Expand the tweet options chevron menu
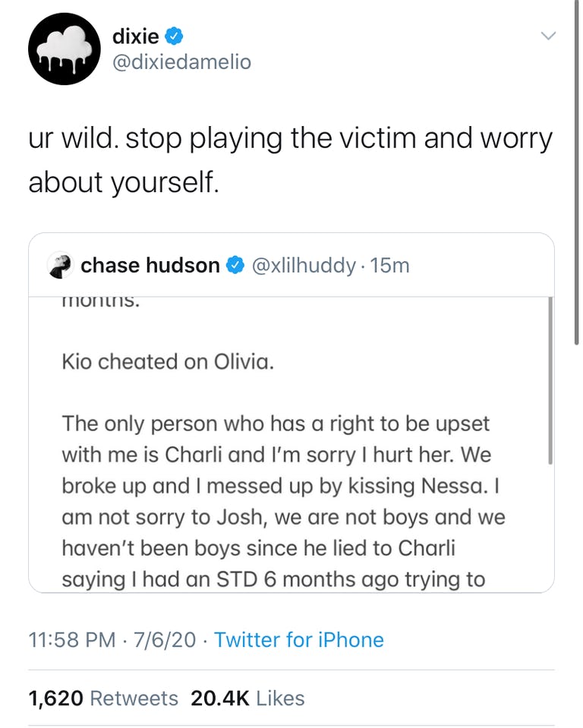The height and width of the screenshot is (728, 583). [547, 36]
